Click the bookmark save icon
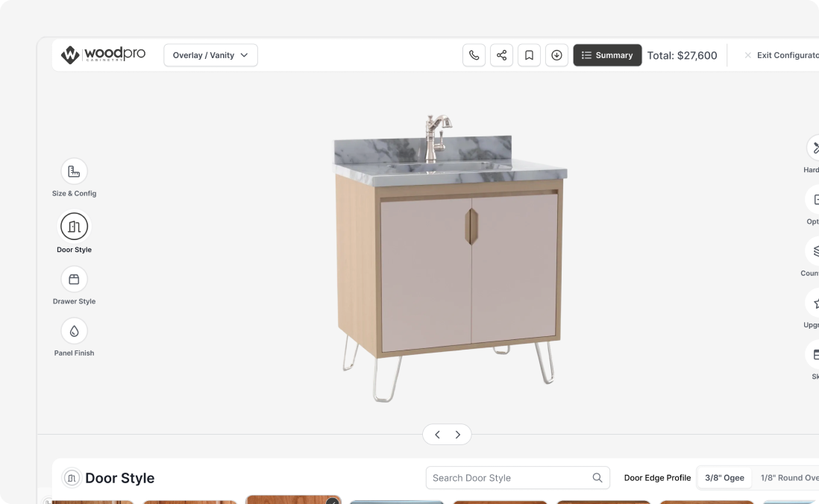819x504 pixels. coord(529,55)
